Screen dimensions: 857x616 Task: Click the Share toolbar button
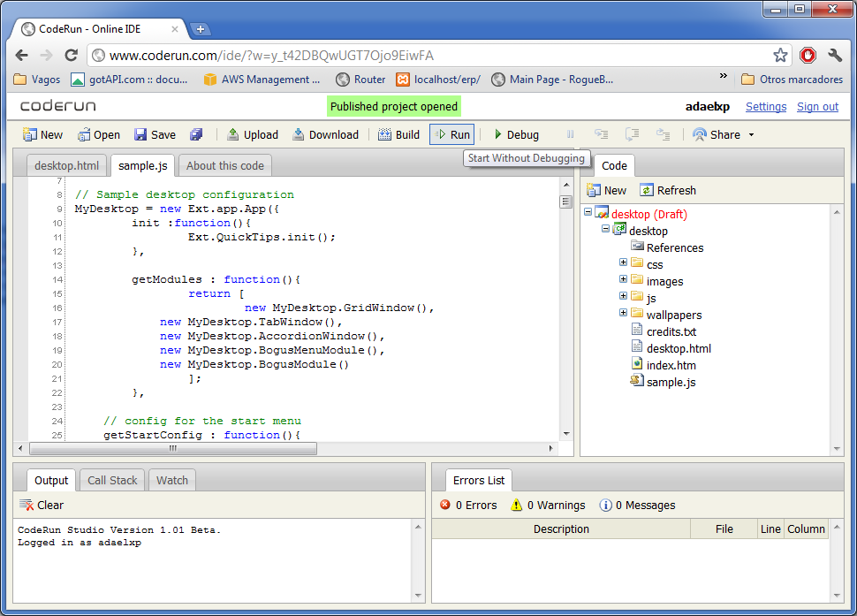717,134
